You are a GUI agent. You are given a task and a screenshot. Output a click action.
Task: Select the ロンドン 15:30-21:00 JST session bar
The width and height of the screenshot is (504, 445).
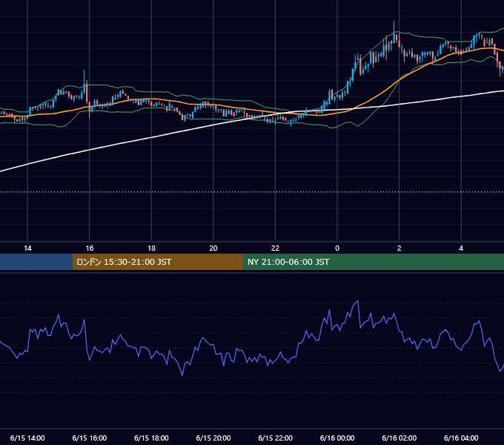157,262
